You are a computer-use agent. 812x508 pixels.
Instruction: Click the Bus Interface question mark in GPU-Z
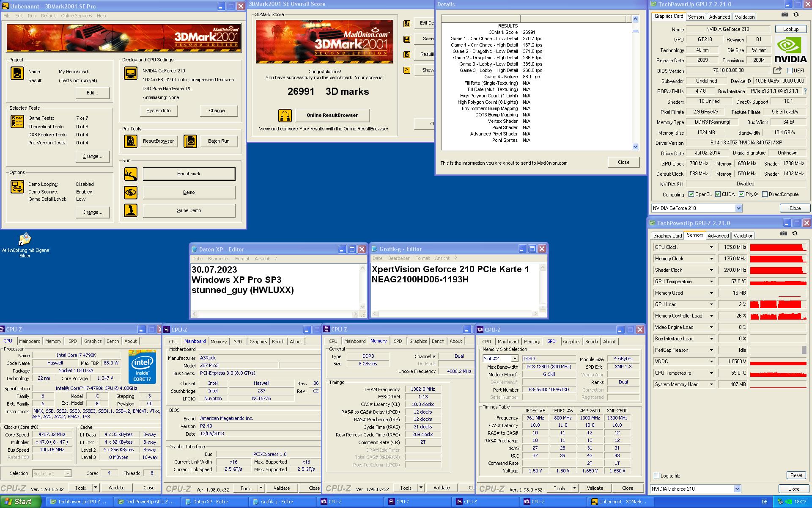(805, 91)
